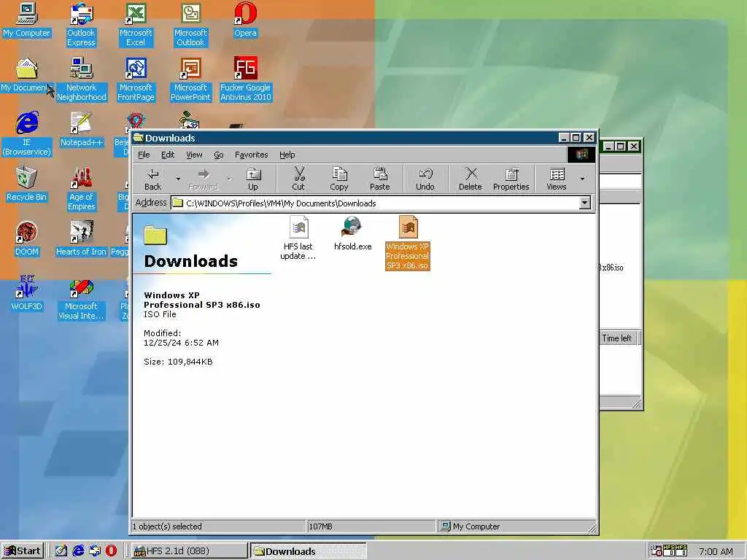This screenshot has height=560, width=747.
Task: Select hfsold.exe file
Action: [x=352, y=233]
